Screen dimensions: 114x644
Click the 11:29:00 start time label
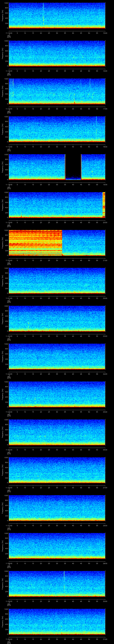(x=9, y=601)
